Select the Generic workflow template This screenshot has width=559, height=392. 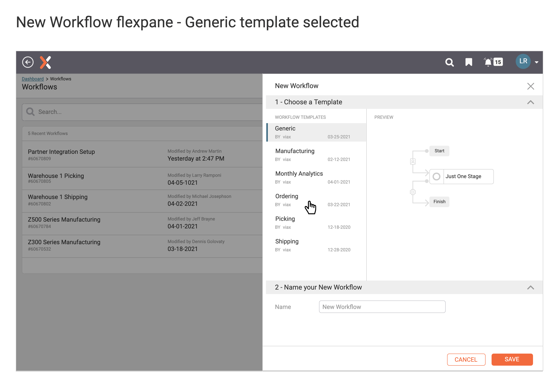click(x=316, y=132)
